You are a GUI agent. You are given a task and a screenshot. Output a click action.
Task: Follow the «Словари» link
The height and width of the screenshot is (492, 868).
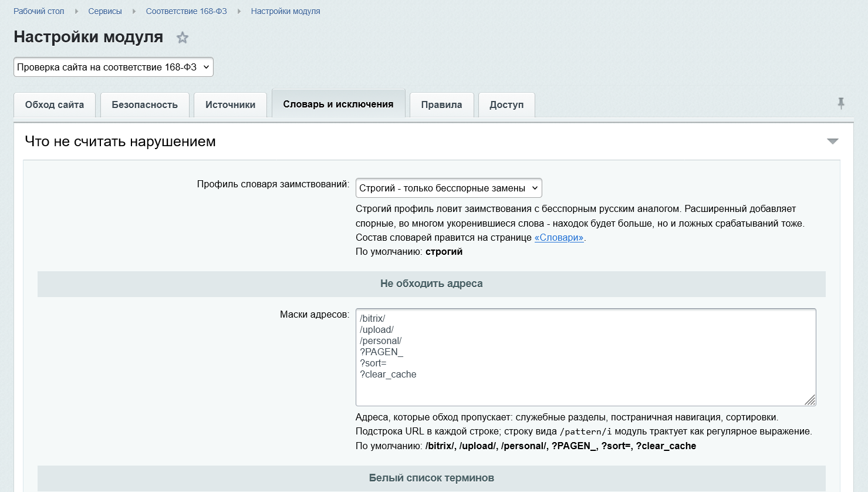coord(559,238)
